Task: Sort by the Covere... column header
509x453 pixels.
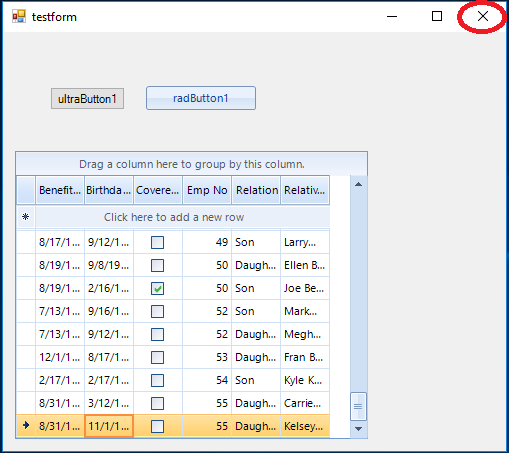Action: [x=158, y=190]
